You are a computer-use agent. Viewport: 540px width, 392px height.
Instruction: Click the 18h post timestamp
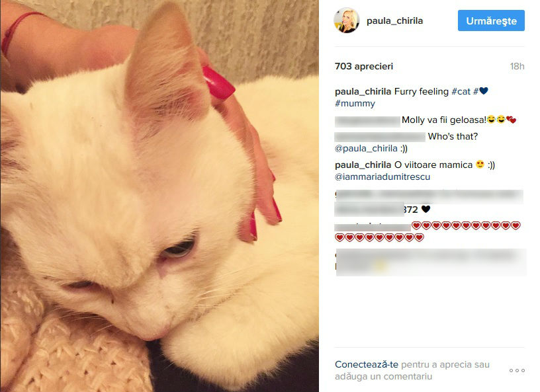(517, 66)
